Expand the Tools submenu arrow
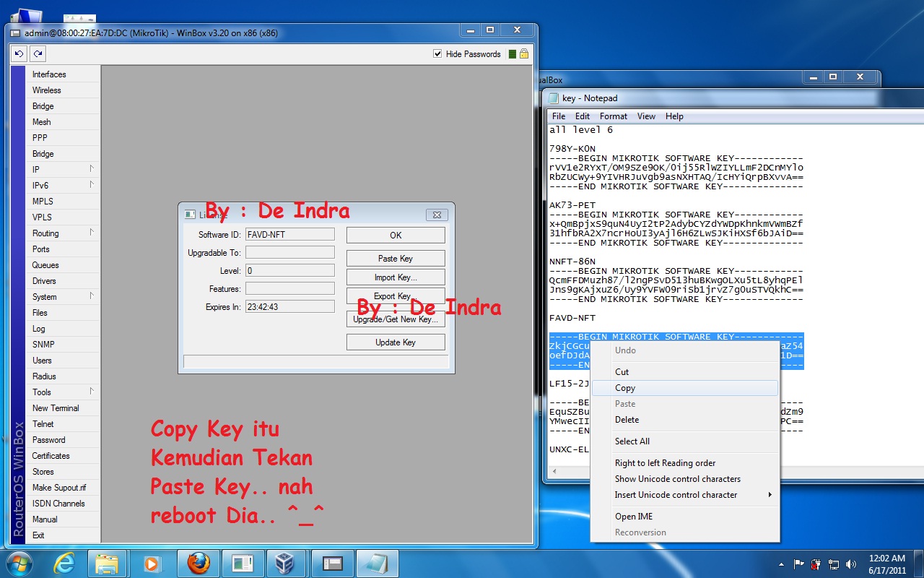 (92, 391)
